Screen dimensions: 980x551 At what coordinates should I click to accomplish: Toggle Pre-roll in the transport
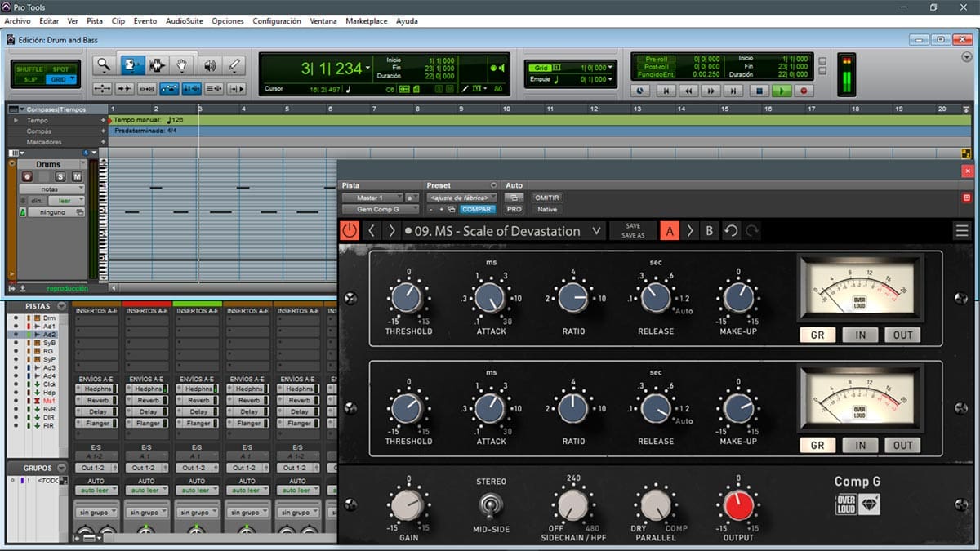656,59
